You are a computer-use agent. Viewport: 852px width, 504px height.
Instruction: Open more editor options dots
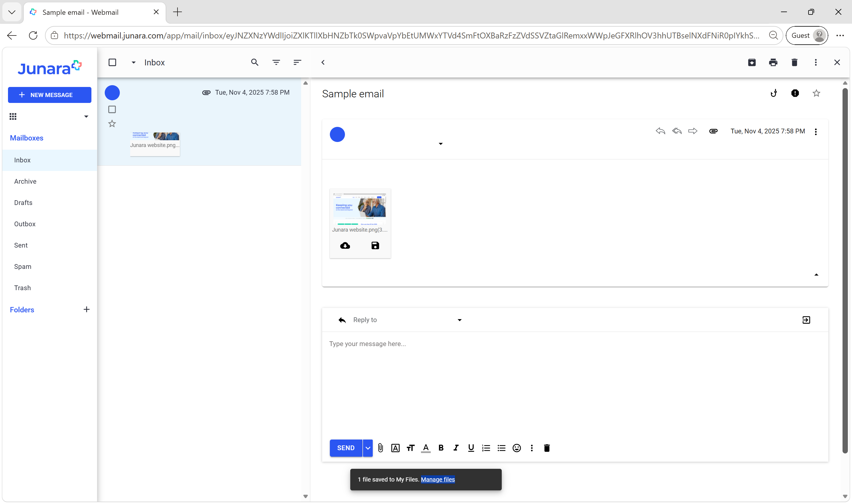pos(532,448)
